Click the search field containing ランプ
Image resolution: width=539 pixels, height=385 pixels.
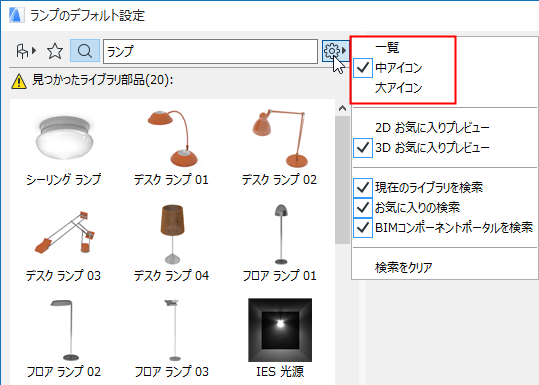pos(210,52)
